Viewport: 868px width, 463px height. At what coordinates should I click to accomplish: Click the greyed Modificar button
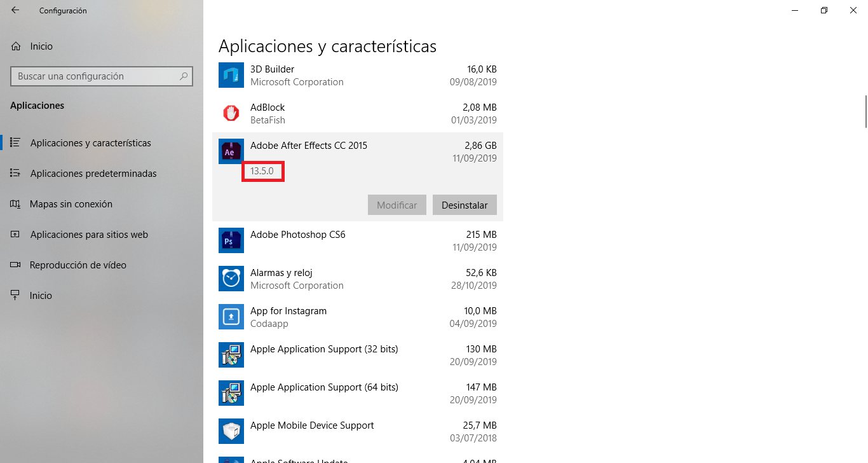coord(397,205)
